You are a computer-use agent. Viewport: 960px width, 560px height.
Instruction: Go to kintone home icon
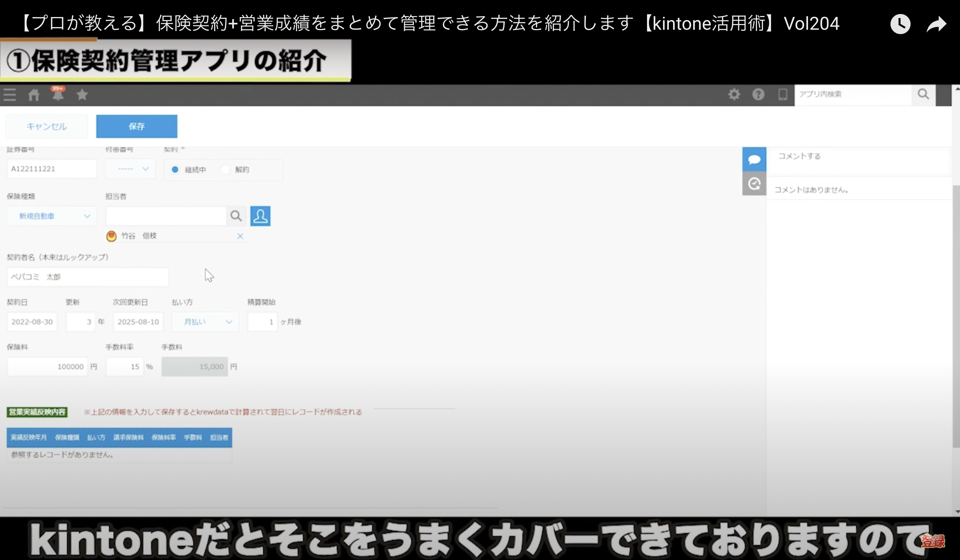click(x=33, y=95)
